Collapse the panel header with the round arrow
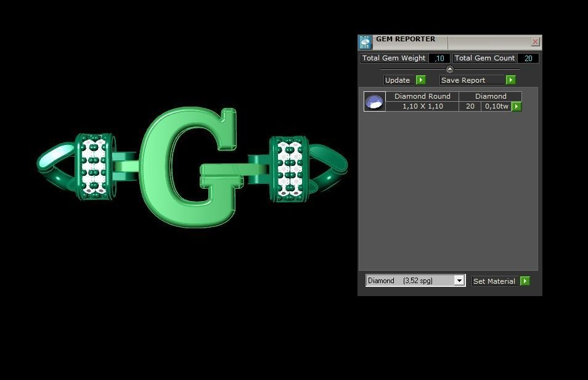 449,69
